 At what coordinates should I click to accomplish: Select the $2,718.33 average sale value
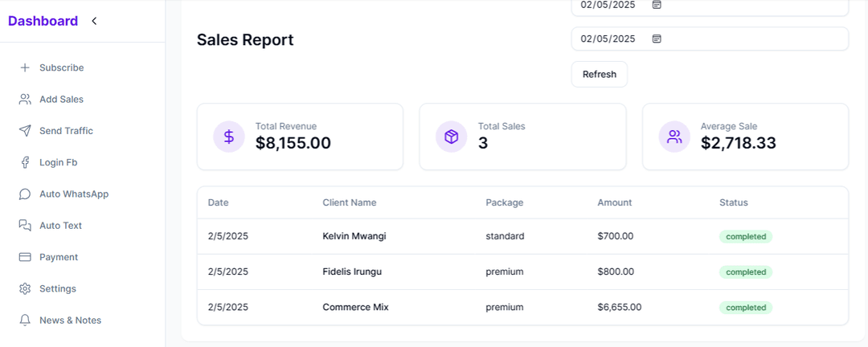(x=738, y=143)
